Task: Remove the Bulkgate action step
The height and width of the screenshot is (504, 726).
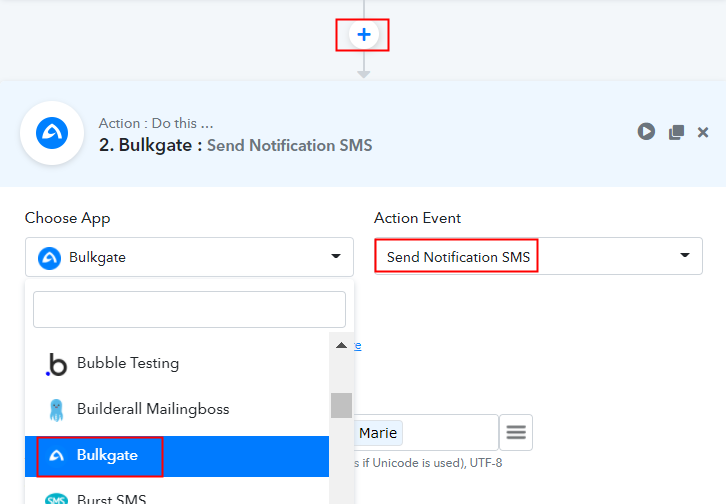Action: [x=703, y=132]
